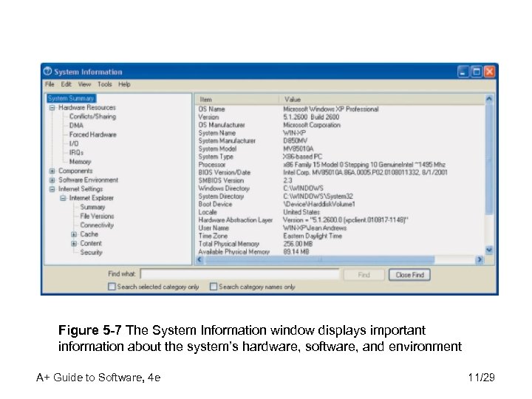Expand the Content node
The height and width of the screenshot is (399, 532).
point(74,244)
